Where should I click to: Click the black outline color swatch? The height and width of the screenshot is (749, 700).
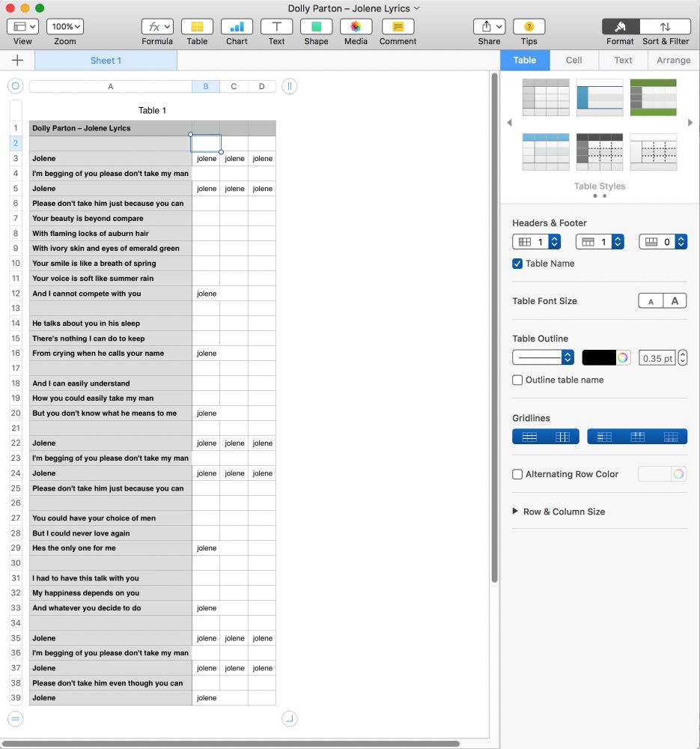tap(599, 357)
